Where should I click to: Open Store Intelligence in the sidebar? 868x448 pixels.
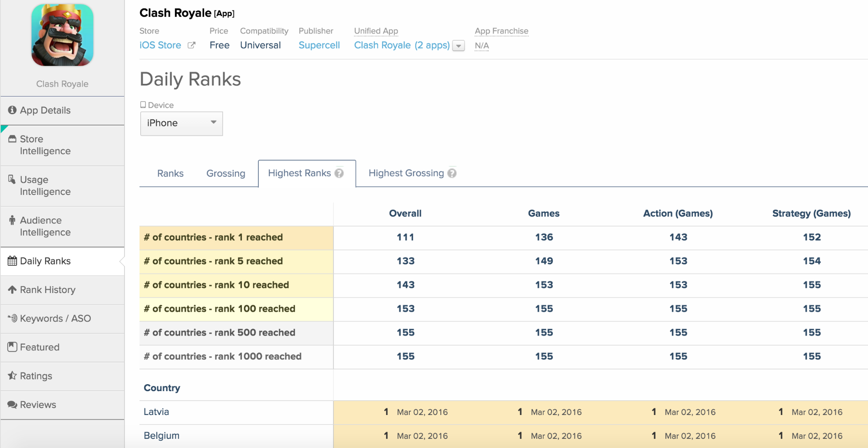pos(63,145)
